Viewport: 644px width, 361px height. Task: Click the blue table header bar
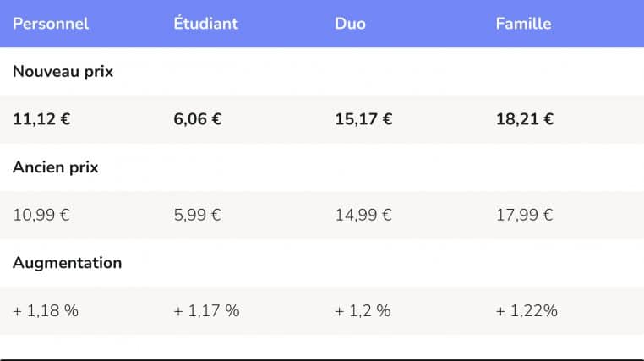point(322,24)
